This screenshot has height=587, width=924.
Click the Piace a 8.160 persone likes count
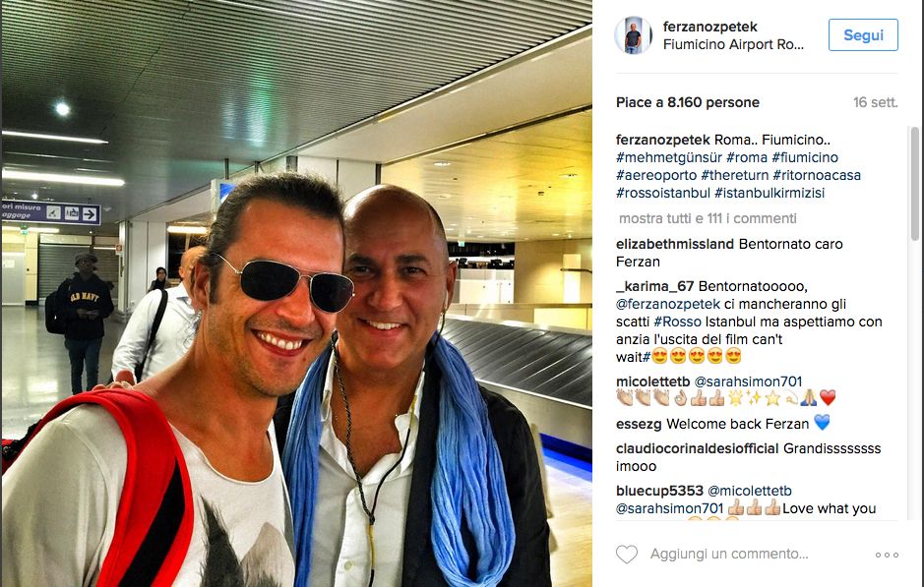click(687, 102)
